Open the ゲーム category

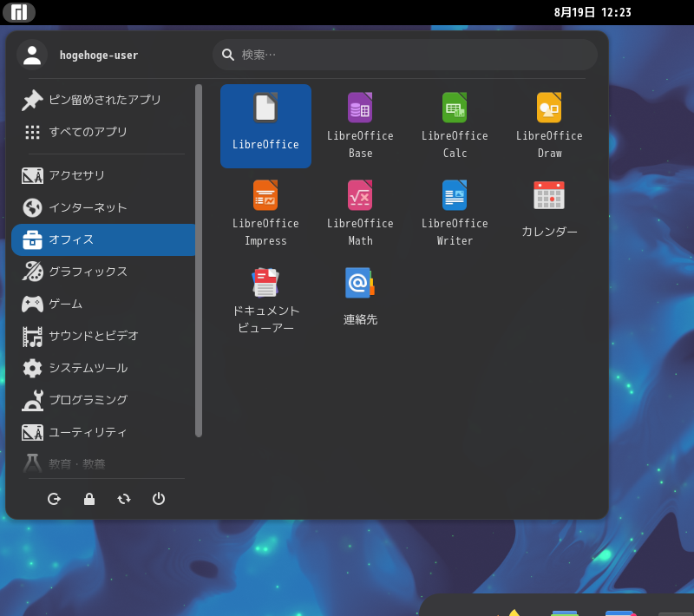(x=103, y=304)
